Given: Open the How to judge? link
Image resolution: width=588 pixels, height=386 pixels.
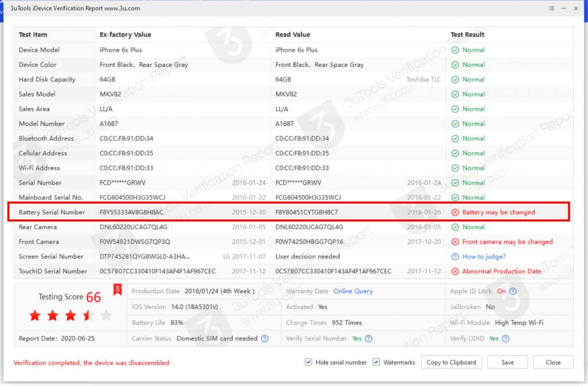Looking at the screenshot, I should (484, 257).
